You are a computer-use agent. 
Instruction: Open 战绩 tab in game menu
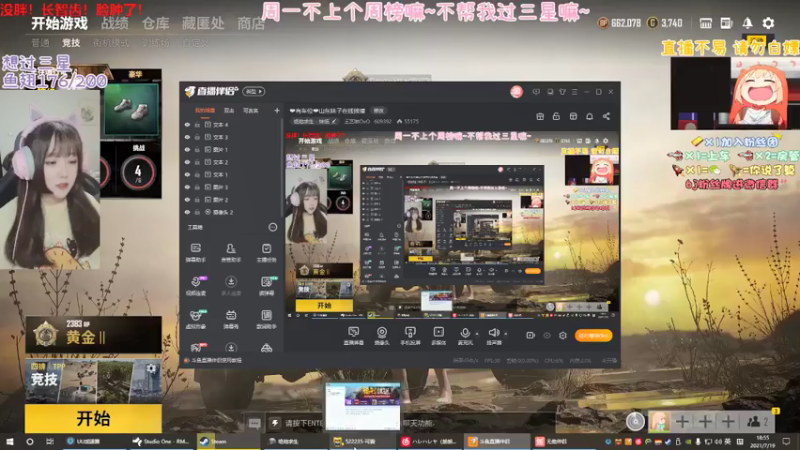[x=115, y=23]
